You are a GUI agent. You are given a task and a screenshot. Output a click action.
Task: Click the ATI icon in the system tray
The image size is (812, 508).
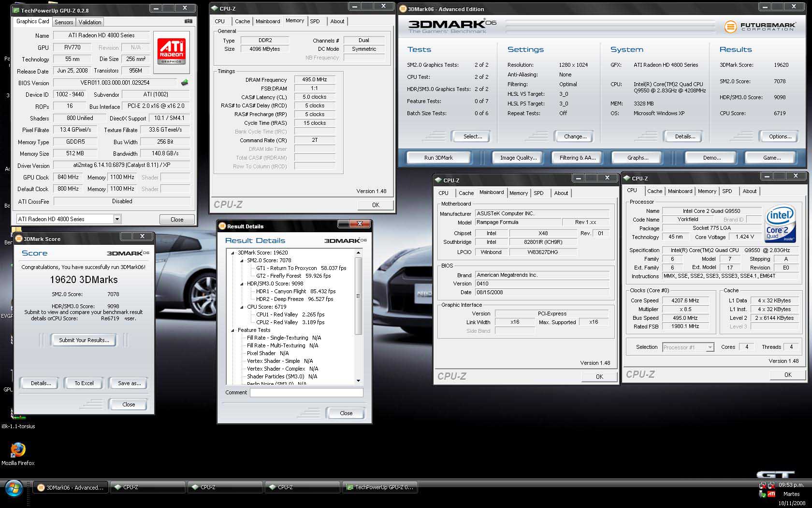tap(771, 494)
